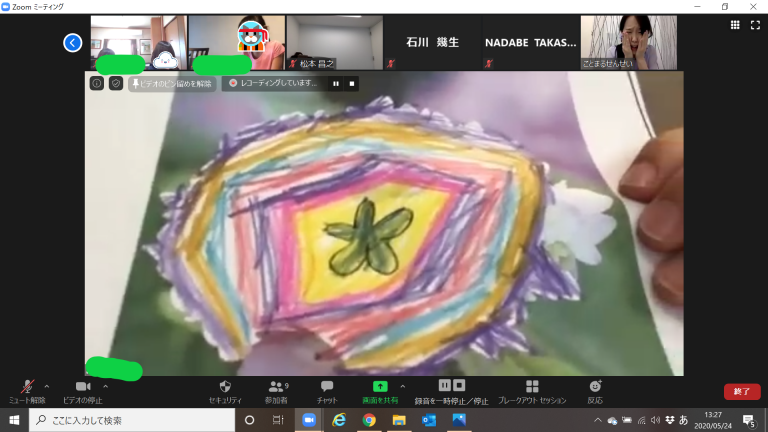The height and width of the screenshot is (432, 768).
Task: Select the ことまるせんせい participant thumbnail
Action: tap(620, 43)
